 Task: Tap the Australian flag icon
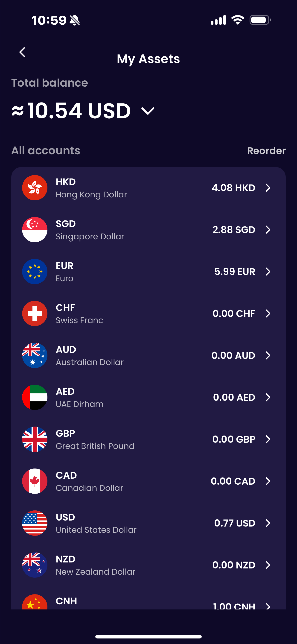(x=35, y=355)
